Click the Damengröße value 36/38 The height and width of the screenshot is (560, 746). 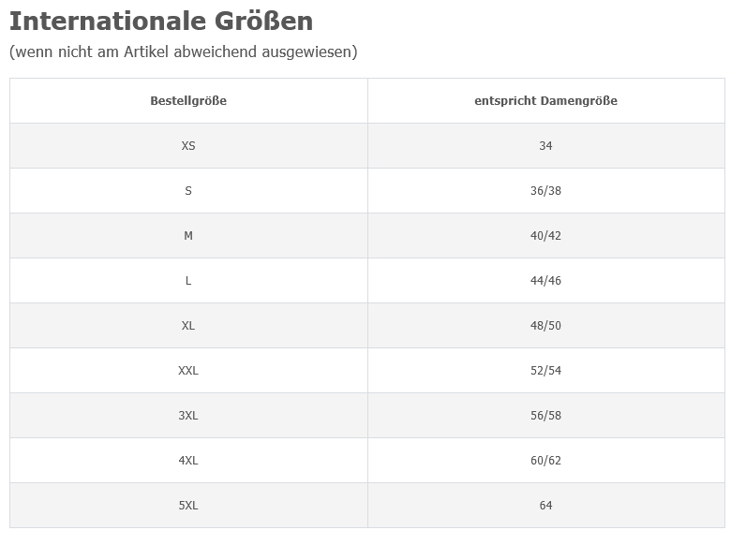(545, 191)
